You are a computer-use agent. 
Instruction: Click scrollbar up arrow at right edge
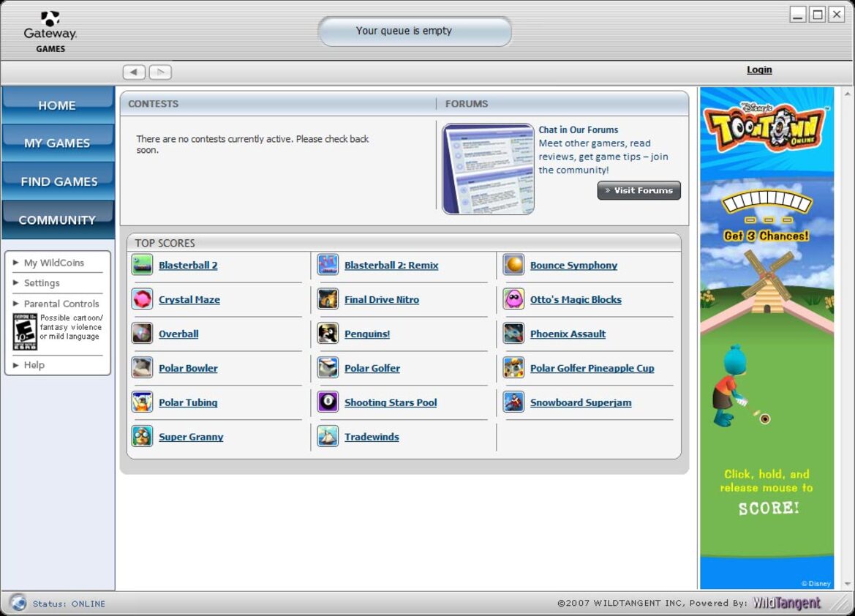tap(848, 94)
